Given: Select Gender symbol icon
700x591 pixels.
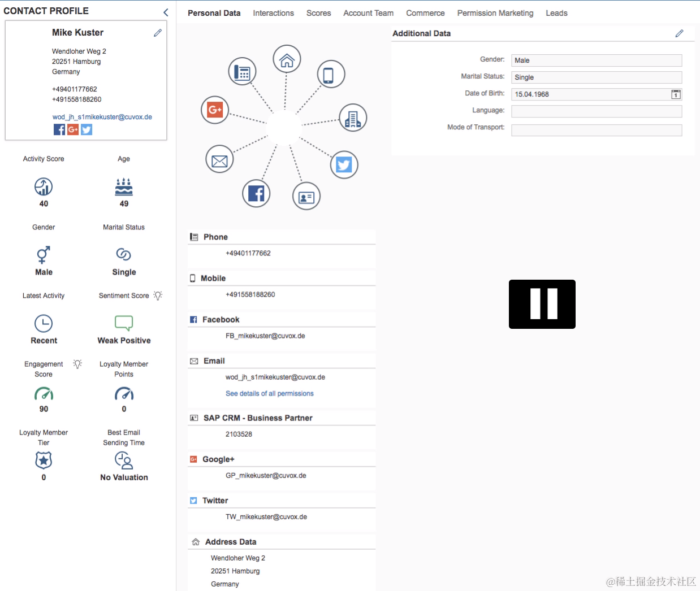Looking at the screenshot, I should 44,255.
